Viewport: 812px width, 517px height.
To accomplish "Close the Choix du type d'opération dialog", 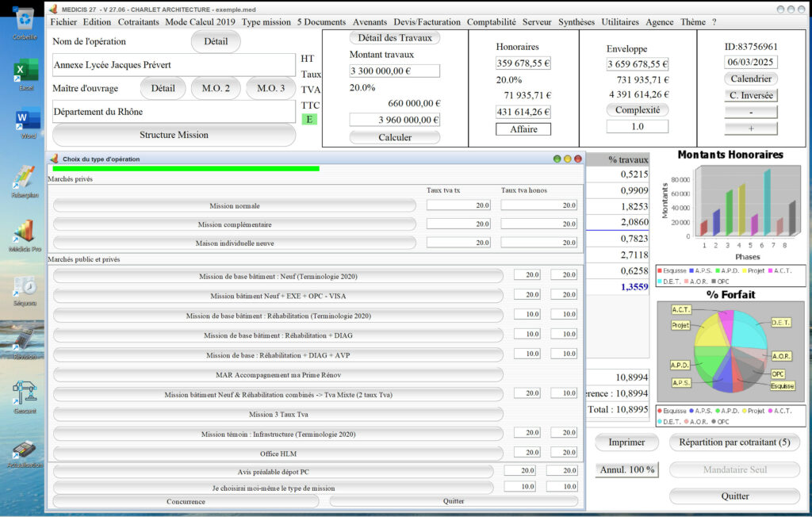I will 578,159.
